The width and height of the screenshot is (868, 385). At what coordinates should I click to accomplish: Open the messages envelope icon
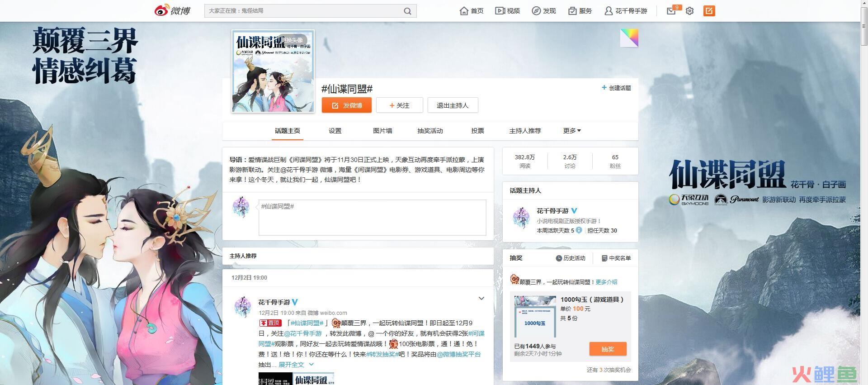[671, 11]
